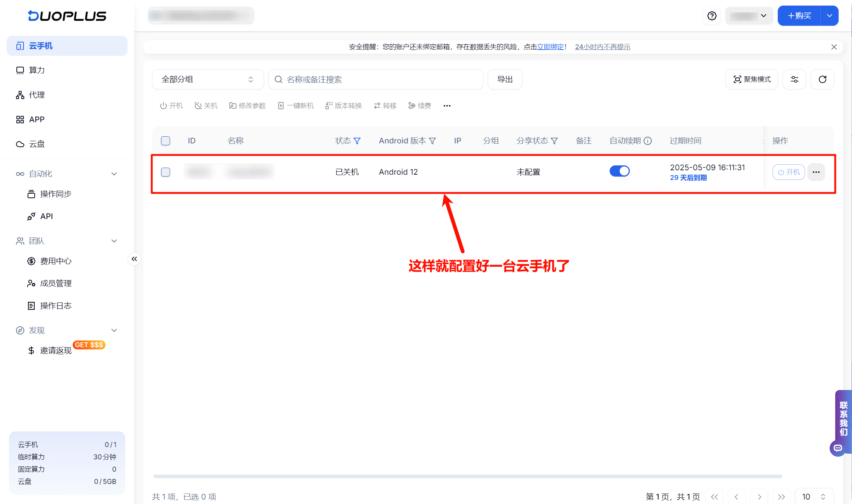This screenshot has width=852, height=504.
Task: Select the 关机 (shutdown) toolbar icon
Action: (205, 105)
